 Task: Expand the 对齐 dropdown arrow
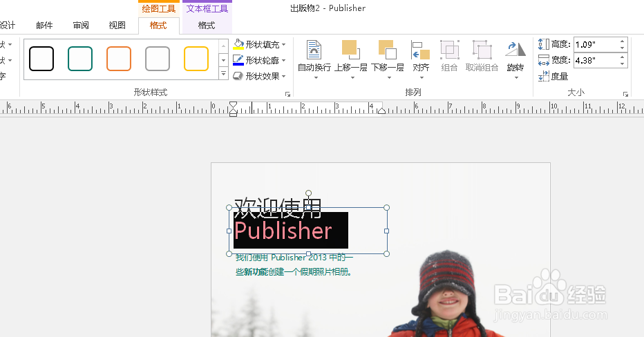pos(422,77)
